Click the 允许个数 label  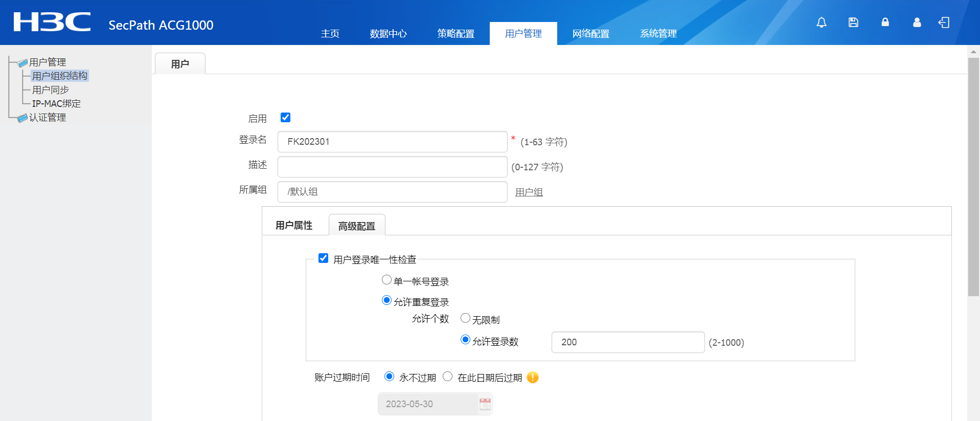coord(430,319)
